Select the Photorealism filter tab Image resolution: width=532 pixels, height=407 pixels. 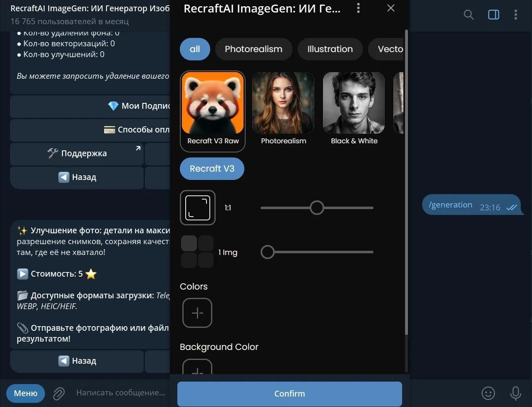point(254,49)
